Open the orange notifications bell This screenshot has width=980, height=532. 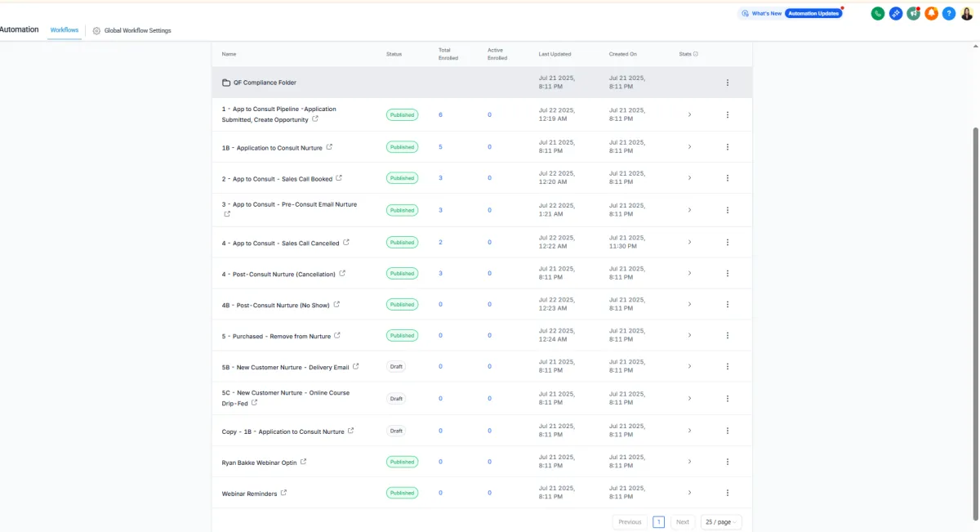pos(931,14)
